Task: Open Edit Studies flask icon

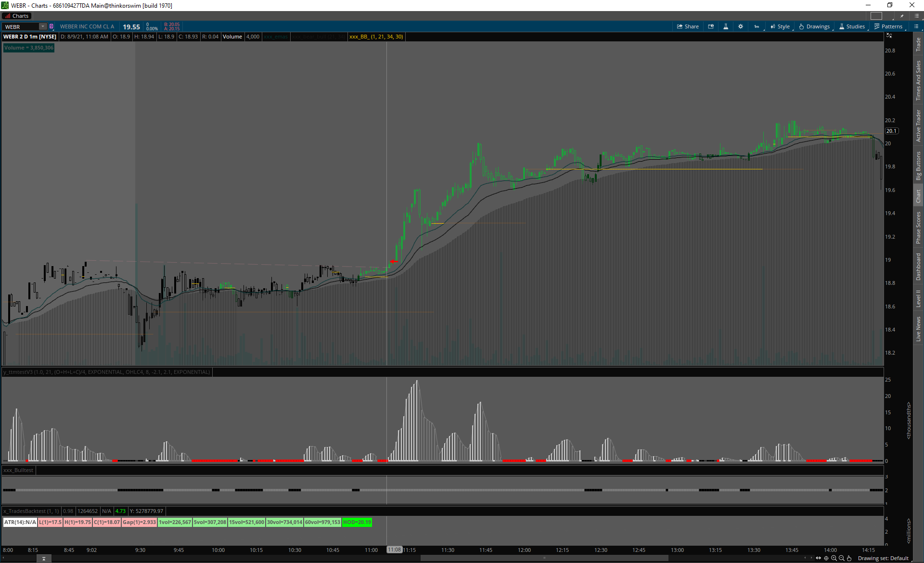Action: [x=726, y=26]
